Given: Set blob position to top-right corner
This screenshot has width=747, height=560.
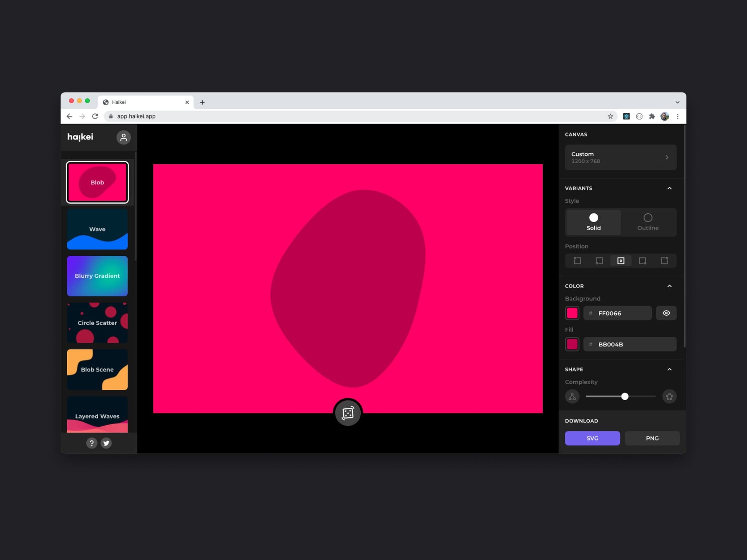Looking at the screenshot, I should pos(664,261).
